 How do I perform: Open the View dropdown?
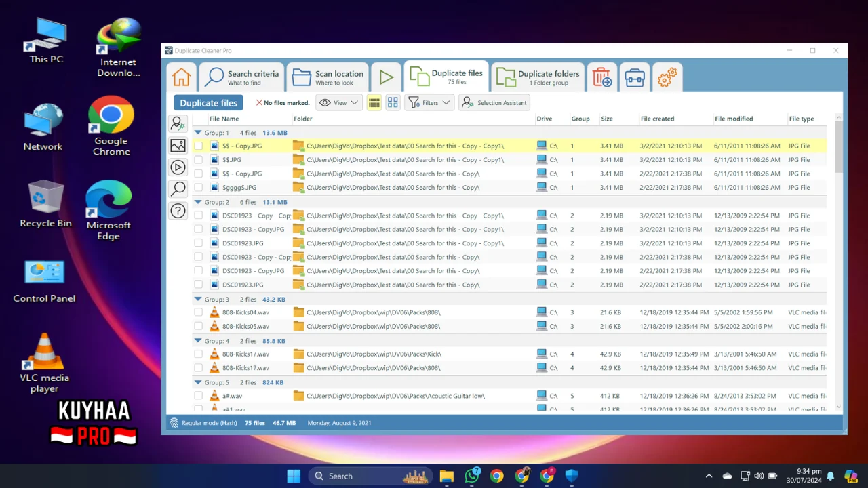click(x=339, y=103)
